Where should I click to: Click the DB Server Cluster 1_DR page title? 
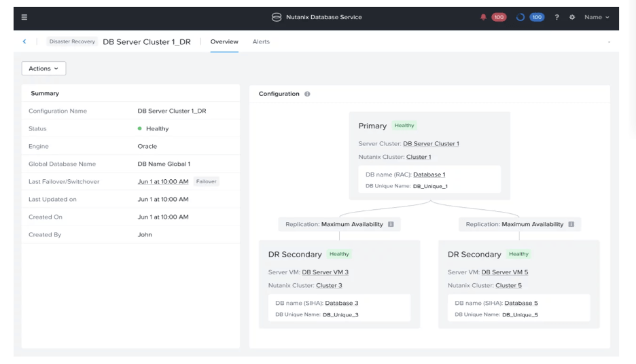click(x=146, y=41)
